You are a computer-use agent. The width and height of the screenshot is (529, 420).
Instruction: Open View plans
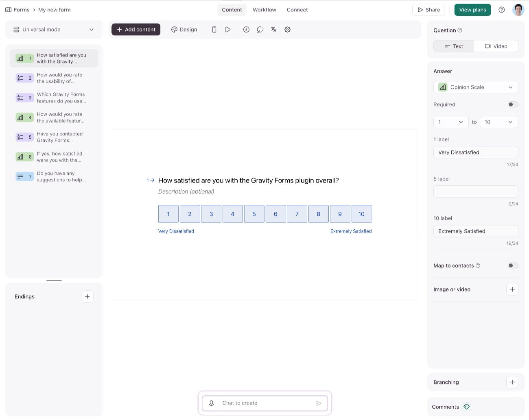472,9
